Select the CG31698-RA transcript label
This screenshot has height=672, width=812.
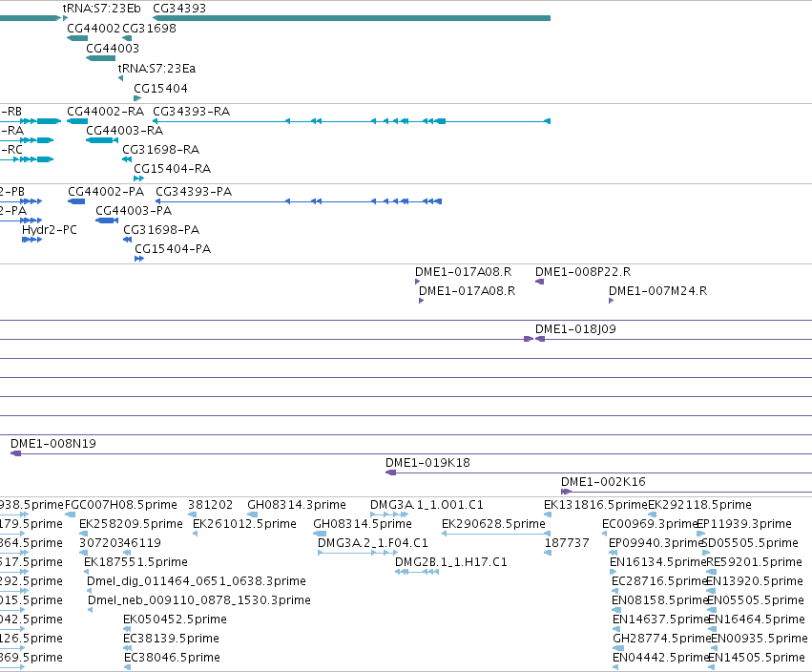161,150
